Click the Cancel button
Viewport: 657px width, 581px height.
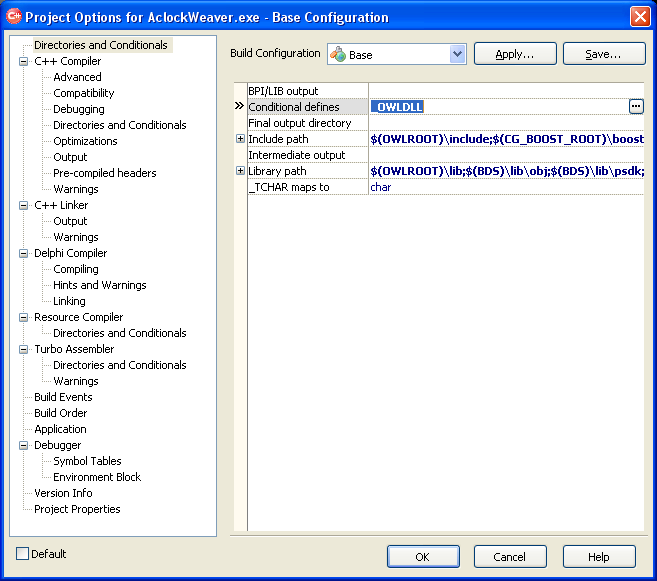click(510, 557)
